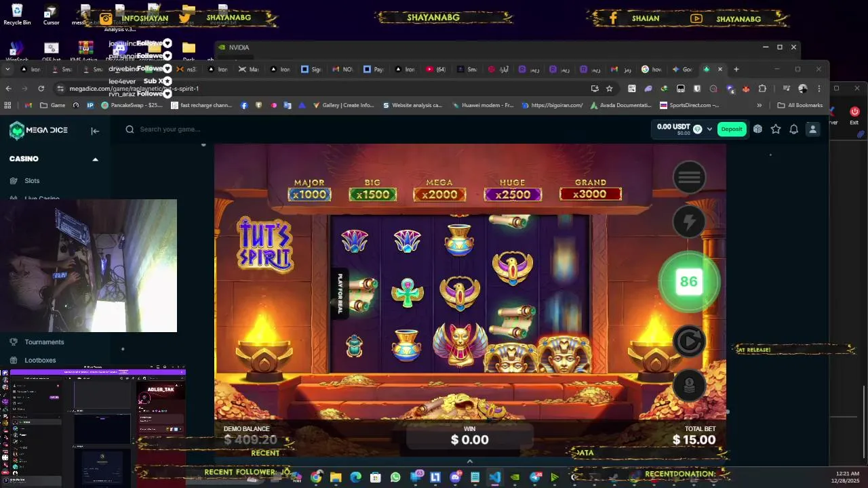The height and width of the screenshot is (488, 868).
Task: Open Microsoft Store from the taskbar
Action: click(x=375, y=478)
